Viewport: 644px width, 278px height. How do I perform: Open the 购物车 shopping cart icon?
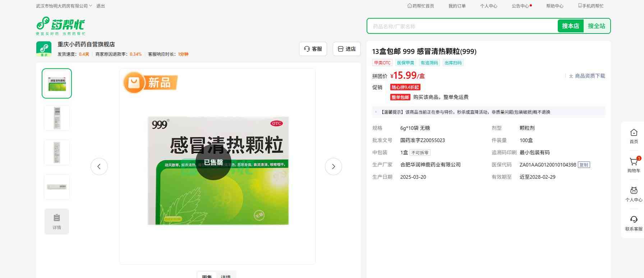click(634, 162)
